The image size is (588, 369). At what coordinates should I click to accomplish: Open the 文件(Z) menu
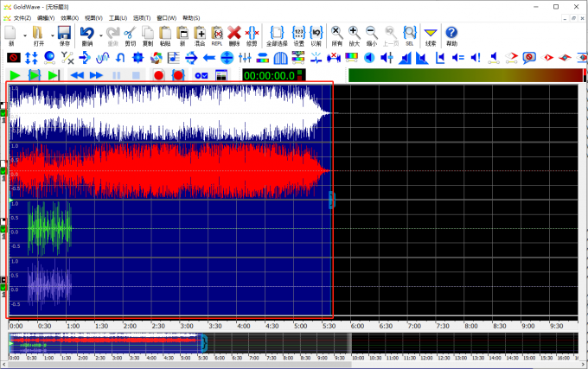(x=22, y=18)
